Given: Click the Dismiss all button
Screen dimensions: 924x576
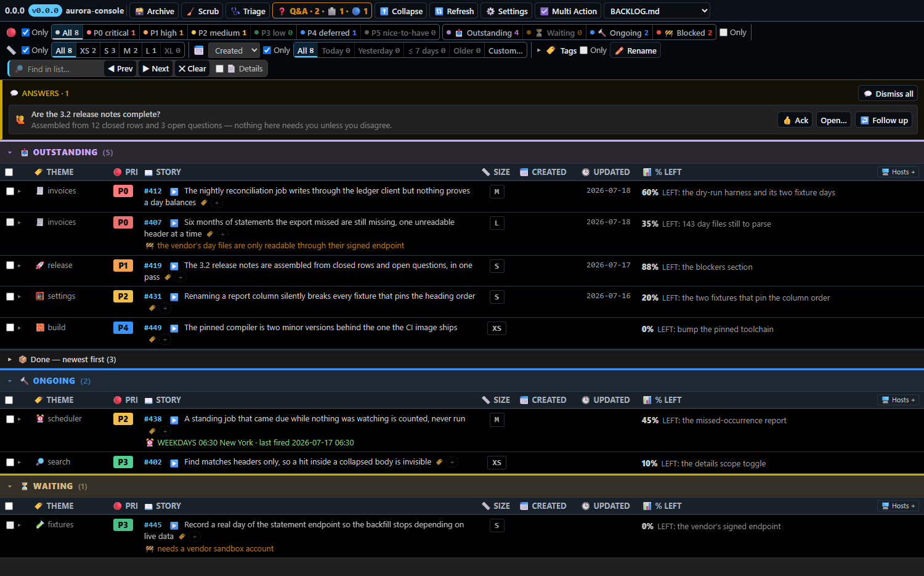Looking at the screenshot, I should (x=888, y=94).
